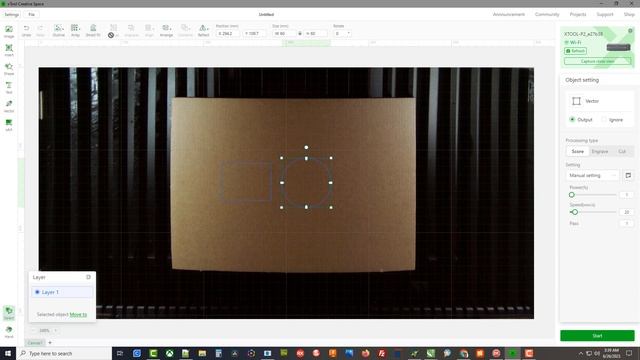Click the rotation handle above circle

click(x=306, y=147)
